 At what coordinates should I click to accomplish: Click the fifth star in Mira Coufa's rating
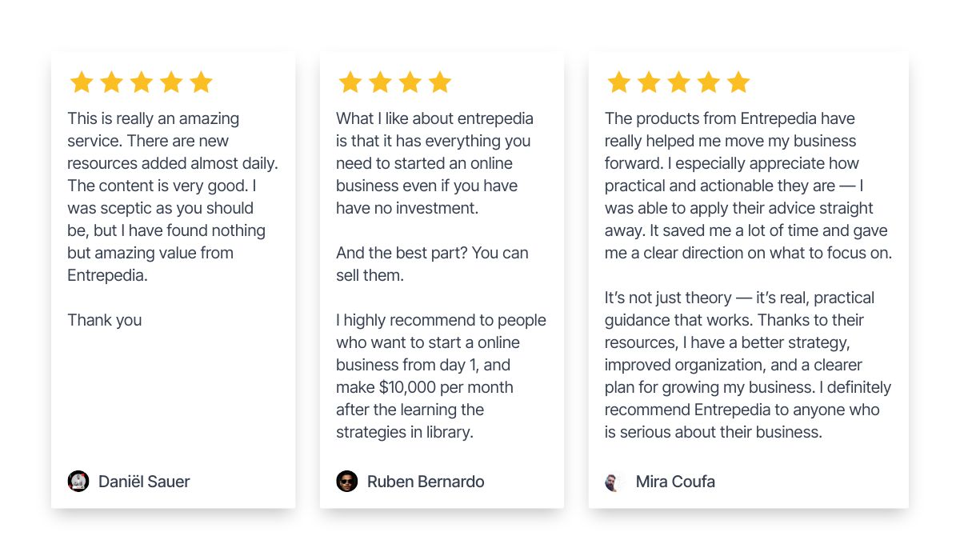point(738,82)
